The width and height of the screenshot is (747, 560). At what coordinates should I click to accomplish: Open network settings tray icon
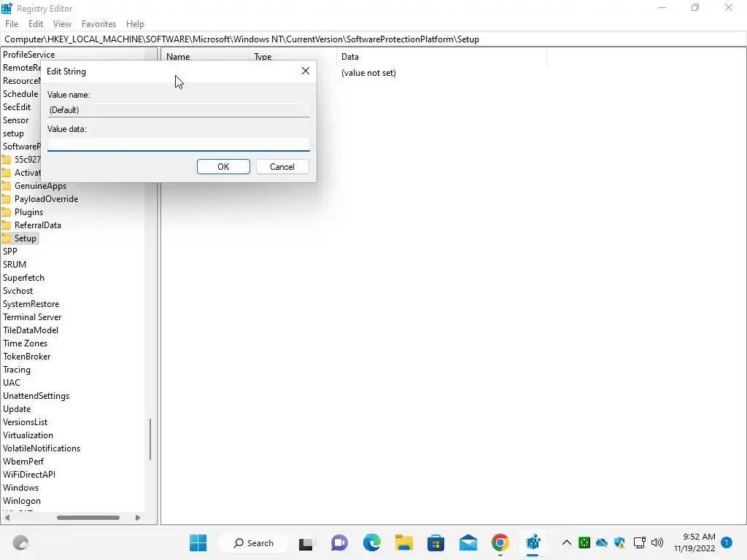(x=639, y=542)
